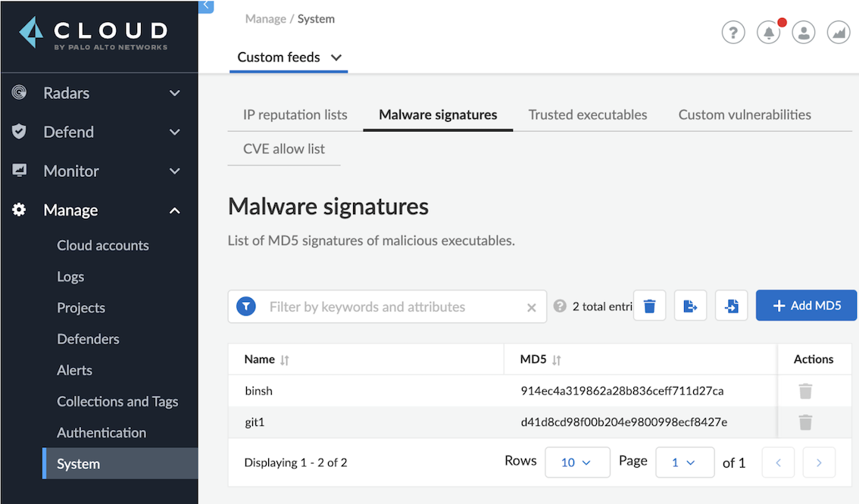Switch to Trusted executables tab

coord(588,115)
